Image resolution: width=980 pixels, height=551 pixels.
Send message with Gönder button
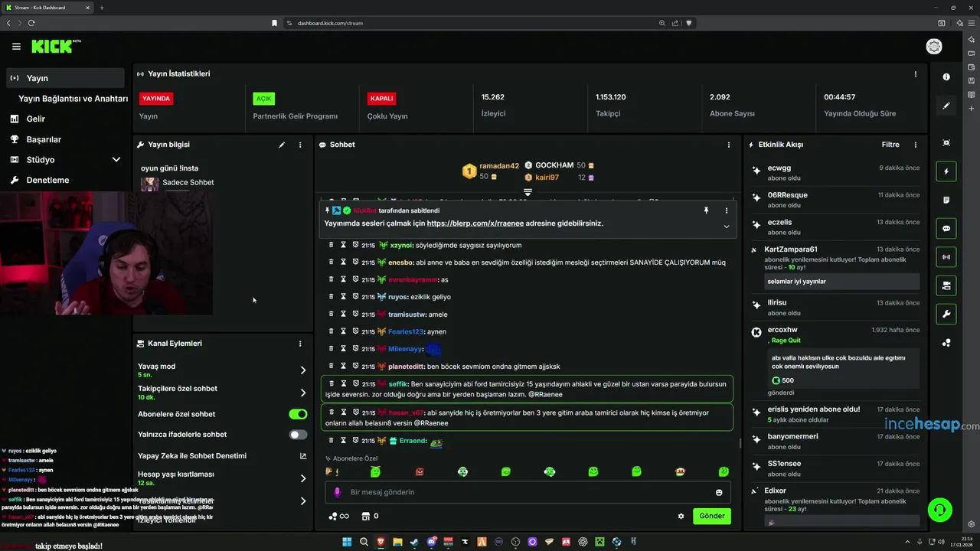[712, 516]
